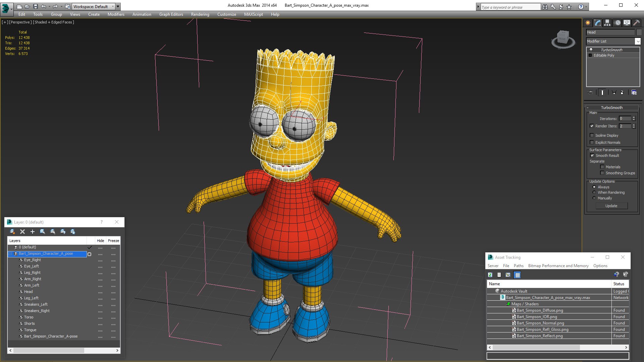Toggle the Render Iters checkbox
644x362 pixels.
tap(592, 126)
